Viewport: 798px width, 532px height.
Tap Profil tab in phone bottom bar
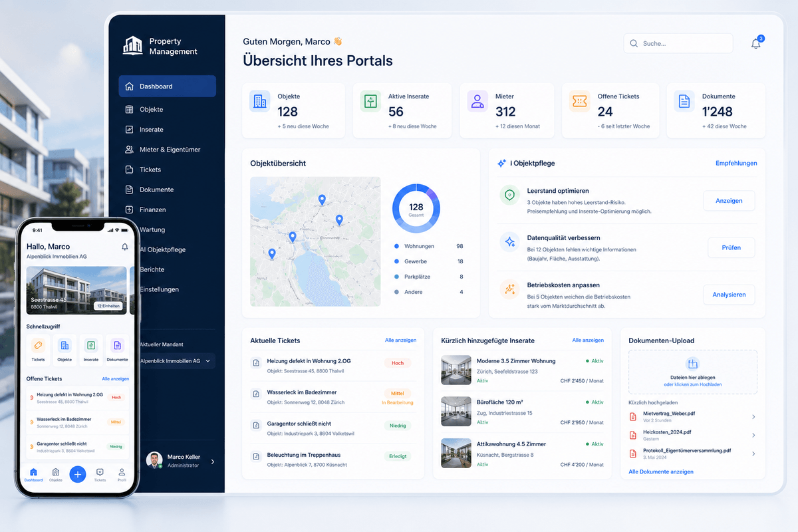(122, 474)
